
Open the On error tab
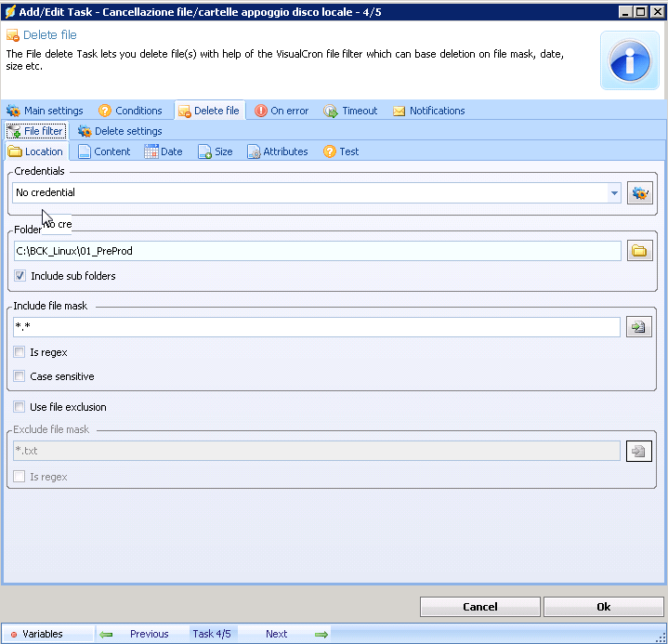point(281,111)
